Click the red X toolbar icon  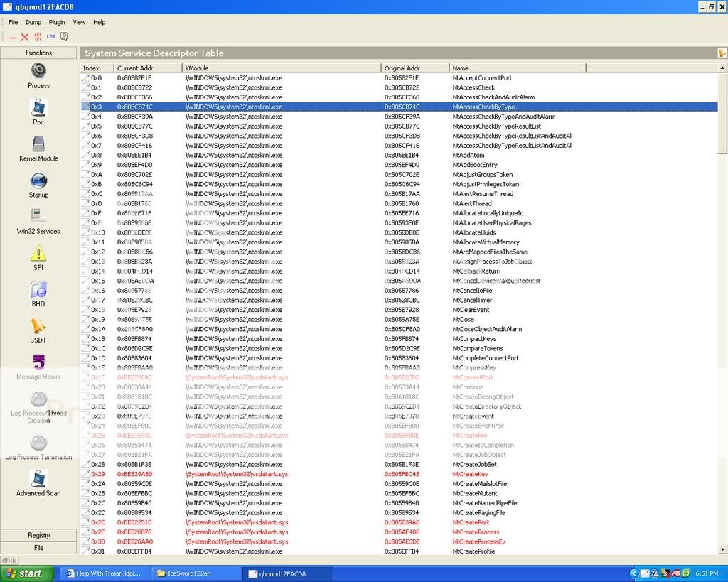click(25, 36)
